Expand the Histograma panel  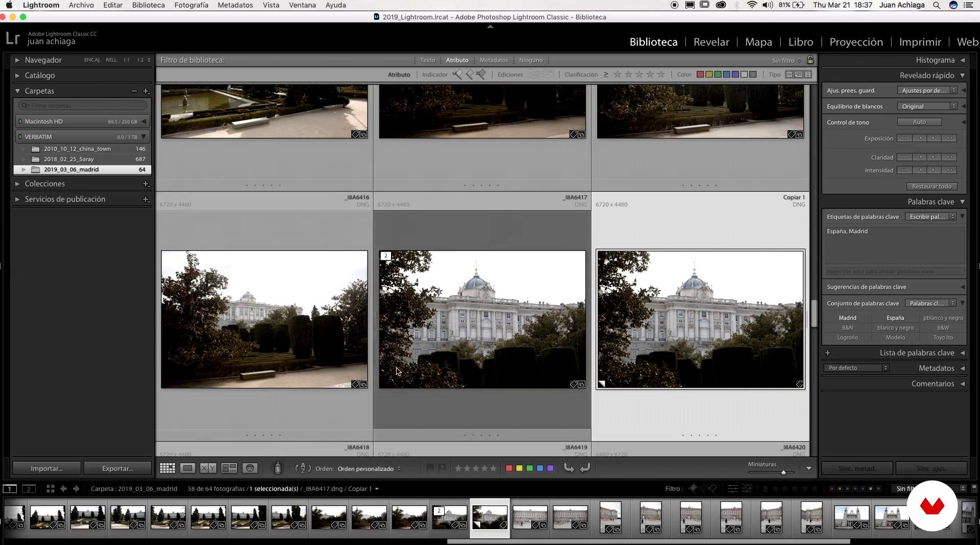pyautogui.click(x=962, y=60)
